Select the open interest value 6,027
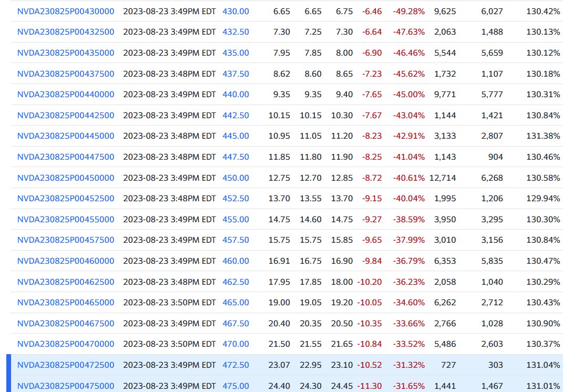Image resolution: width=563 pixels, height=392 pixels. coord(492,11)
